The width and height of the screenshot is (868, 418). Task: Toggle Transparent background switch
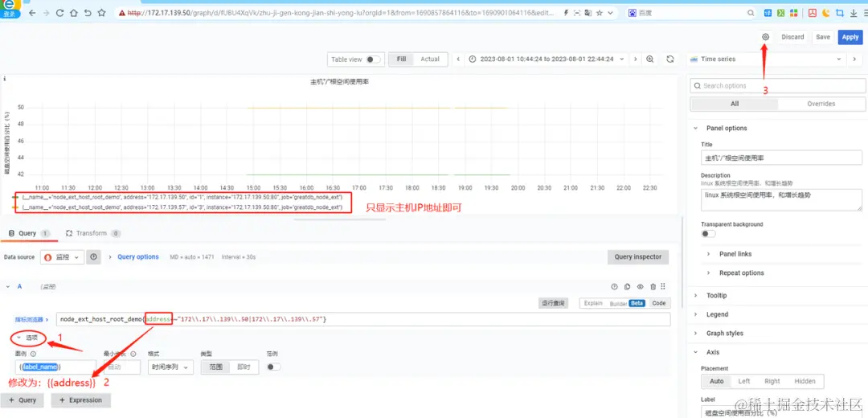tap(708, 234)
